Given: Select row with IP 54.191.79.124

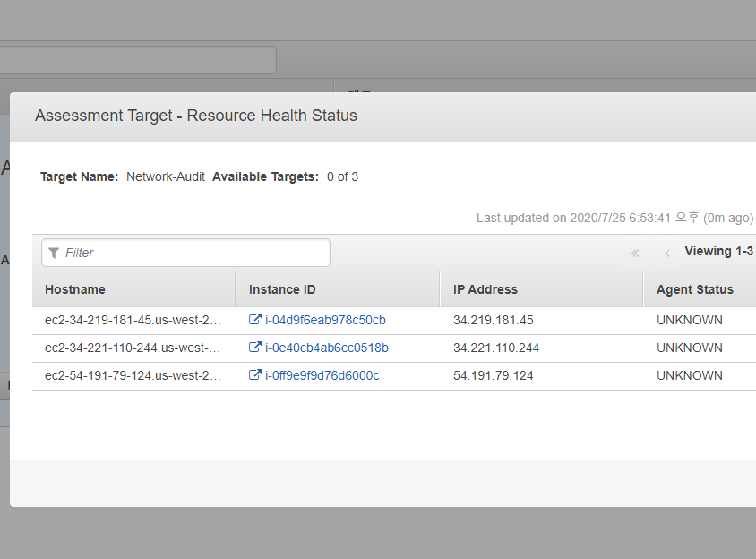Looking at the screenshot, I should click(394, 375).
